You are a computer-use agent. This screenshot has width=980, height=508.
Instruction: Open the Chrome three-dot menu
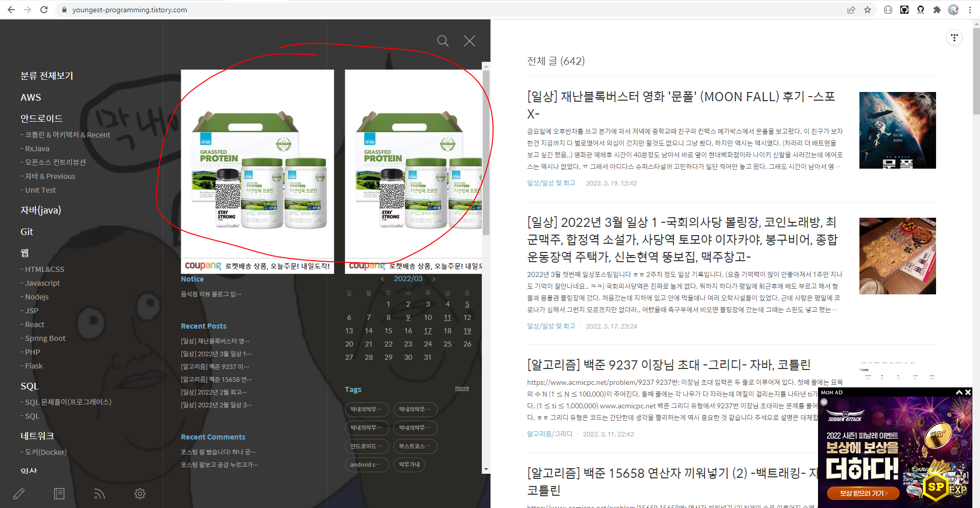tap(970, 10)
